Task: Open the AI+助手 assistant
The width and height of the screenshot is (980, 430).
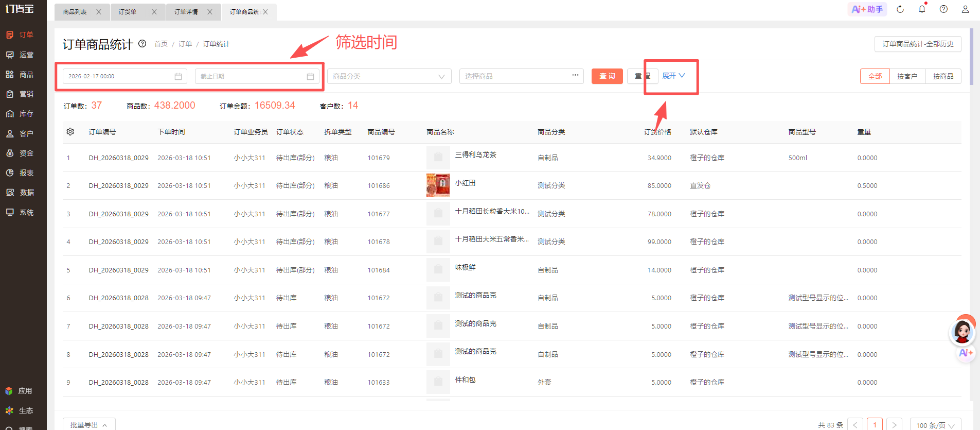Action: pos(867,9)
